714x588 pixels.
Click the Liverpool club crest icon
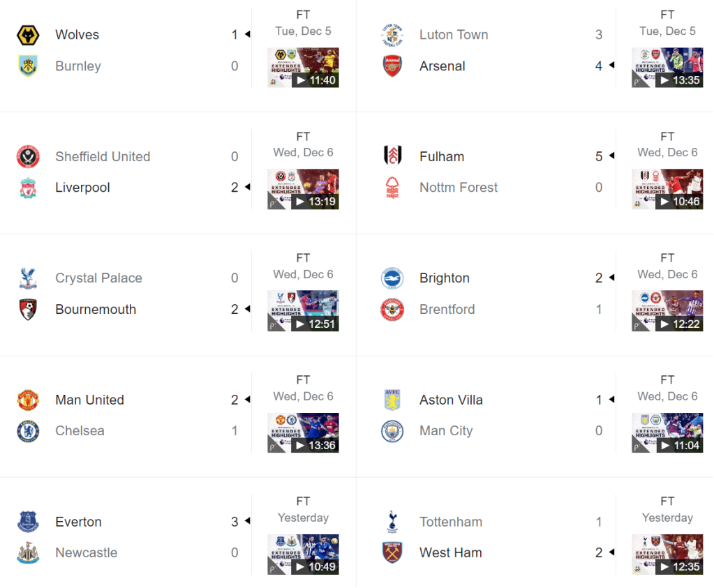click(x=28, y=188)
